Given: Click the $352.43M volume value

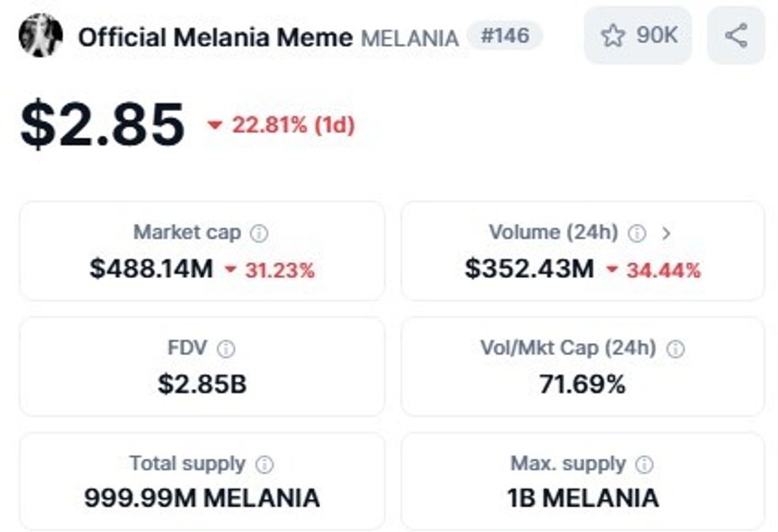Looking at the screenshot, I should [x=529, y=269].
